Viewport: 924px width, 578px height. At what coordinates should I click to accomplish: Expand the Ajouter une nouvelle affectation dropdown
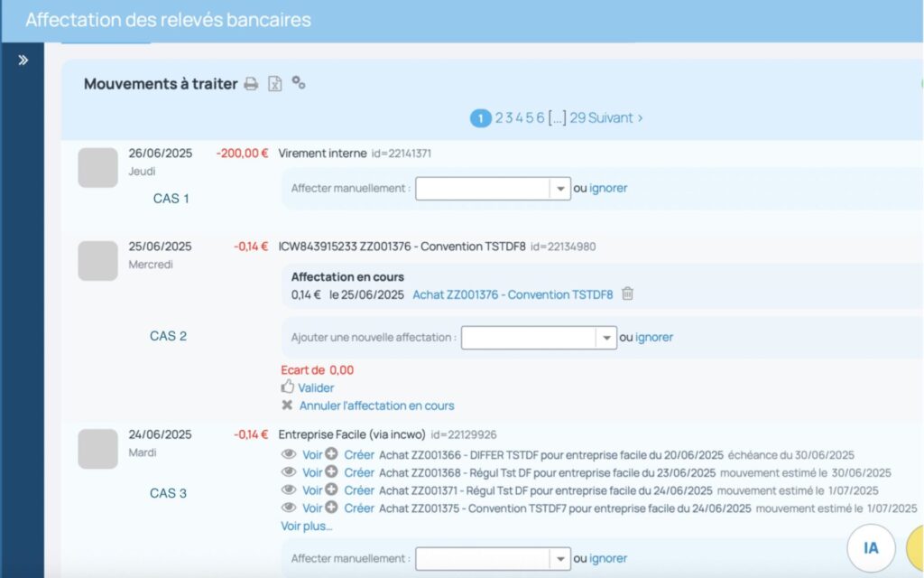(606, 338)
